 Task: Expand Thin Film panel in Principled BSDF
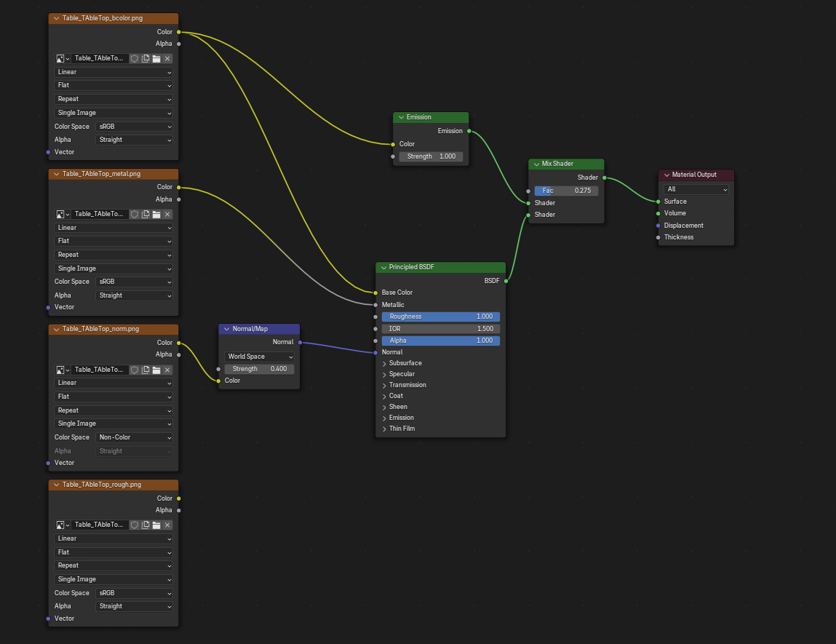tap(384, 429)
